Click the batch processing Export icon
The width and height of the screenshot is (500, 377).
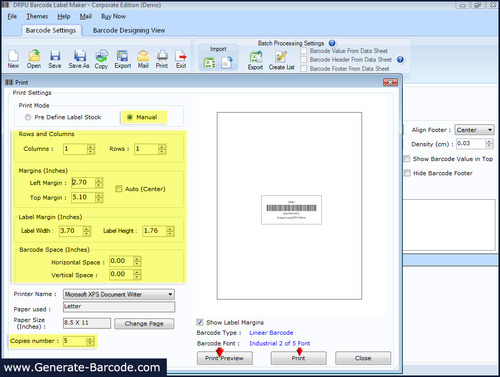256,60
